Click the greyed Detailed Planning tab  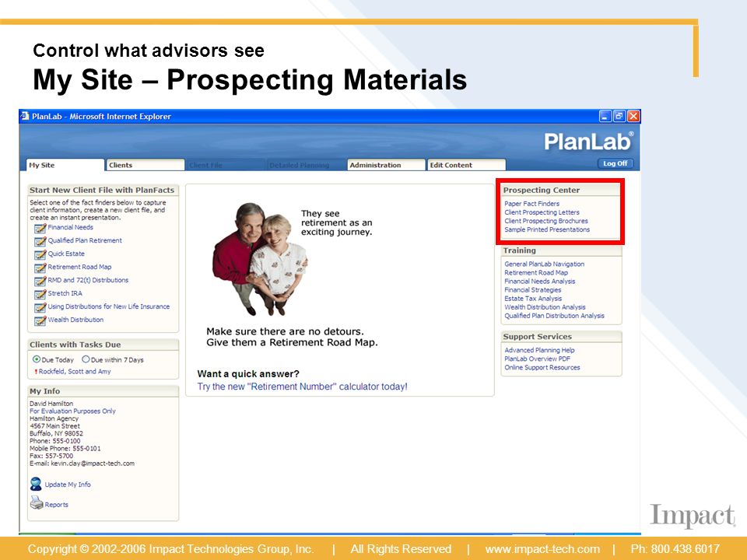click(306, 165)
